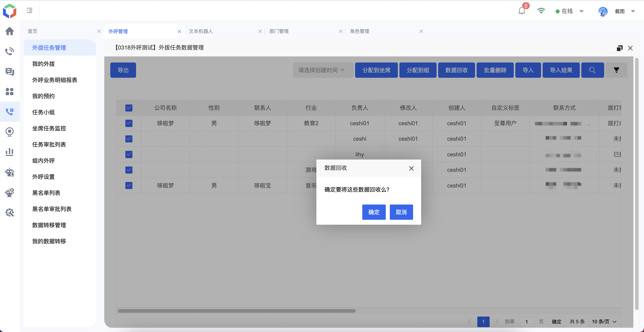The height and width of the screenshot is (332, 644).
Task: Open the bar chart reports sidebar icon
Action: (9, 152)
